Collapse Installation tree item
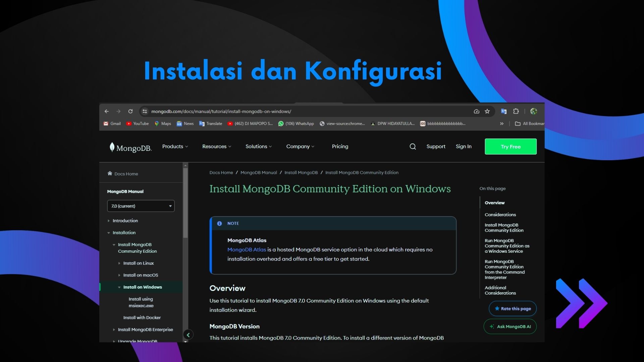 point(109,233)
